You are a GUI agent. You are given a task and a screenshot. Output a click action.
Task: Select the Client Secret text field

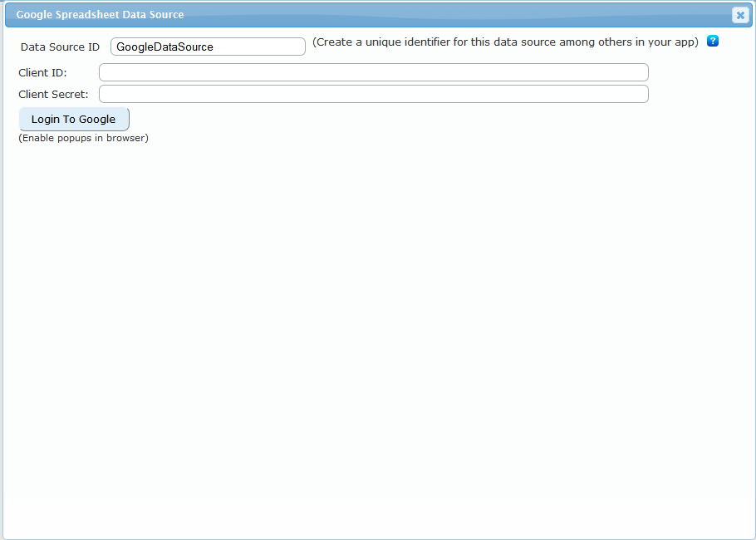(x=374, y=94)
